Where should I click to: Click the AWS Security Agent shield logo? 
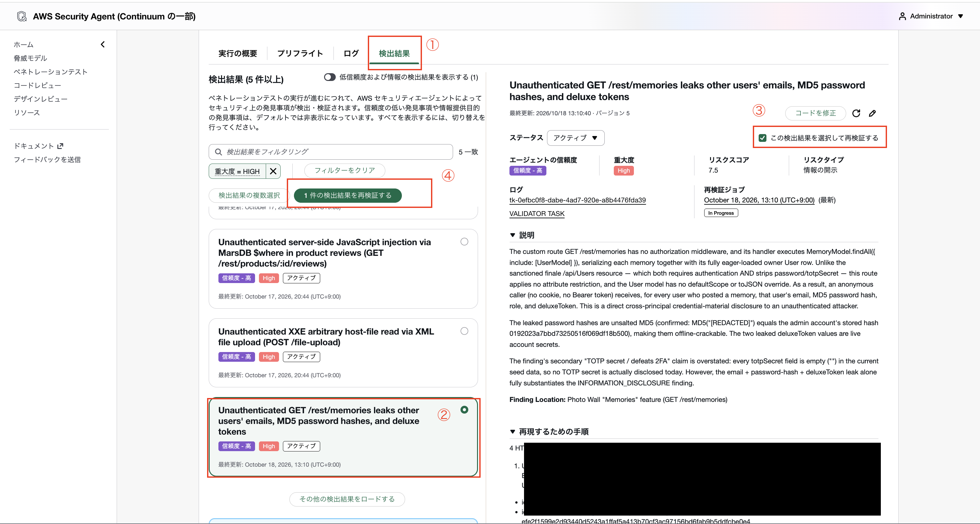22,16
